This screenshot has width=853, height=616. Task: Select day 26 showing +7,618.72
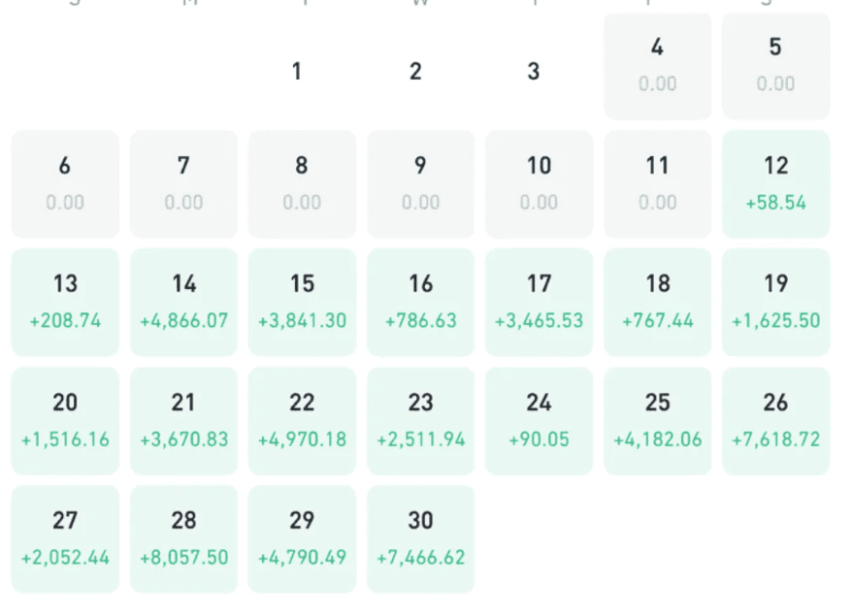click(775, 421)
